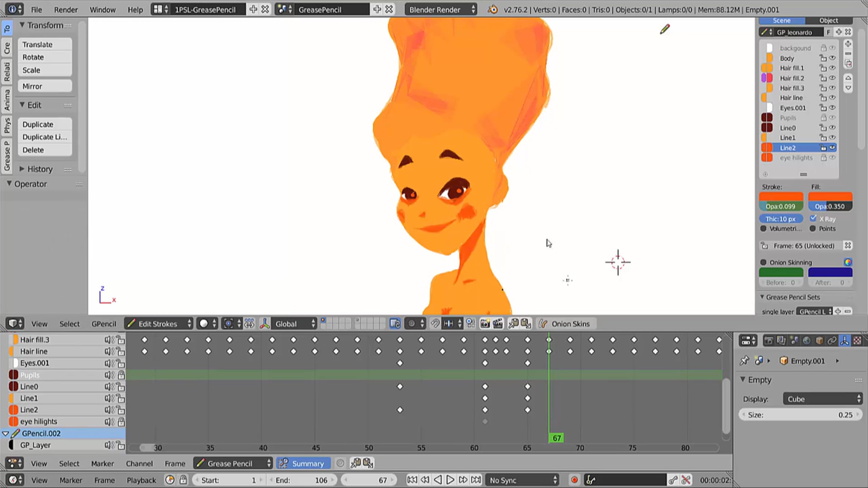
Task: Click the Delete button
Action: 45,150
